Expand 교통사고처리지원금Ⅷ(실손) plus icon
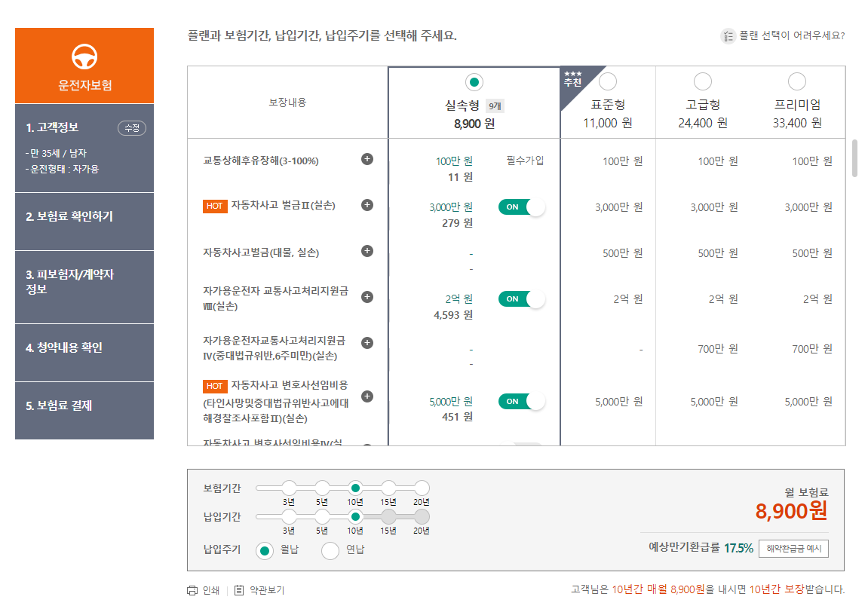868x609 pixels. 367,297
